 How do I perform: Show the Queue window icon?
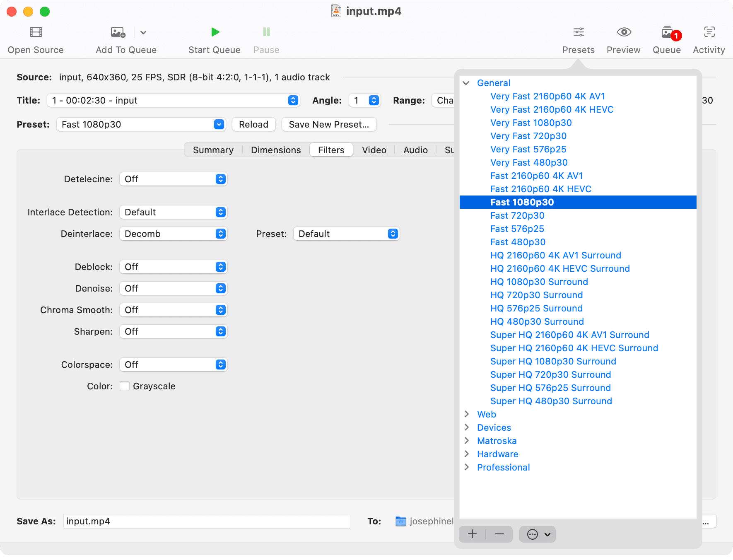667,32
